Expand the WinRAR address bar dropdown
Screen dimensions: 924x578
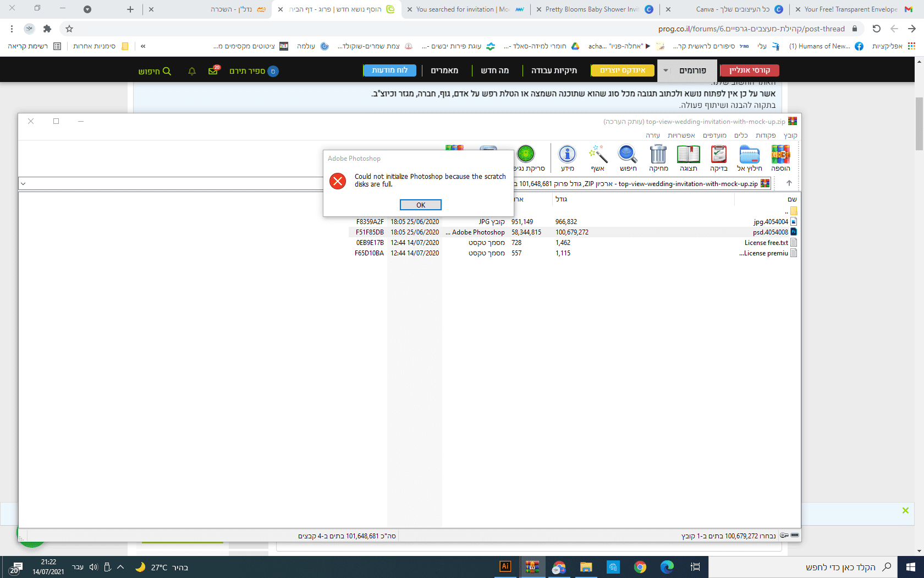(23, 183)
